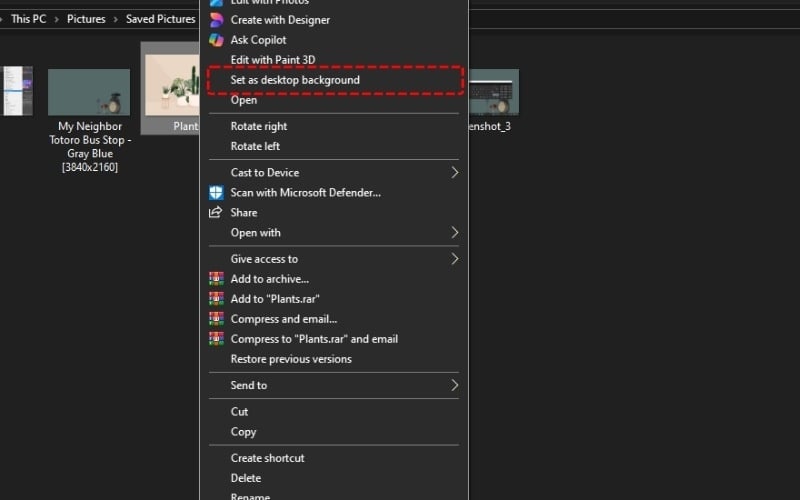Select Rotate left from the menu
The image size is (800, 500).
[256, 146]
